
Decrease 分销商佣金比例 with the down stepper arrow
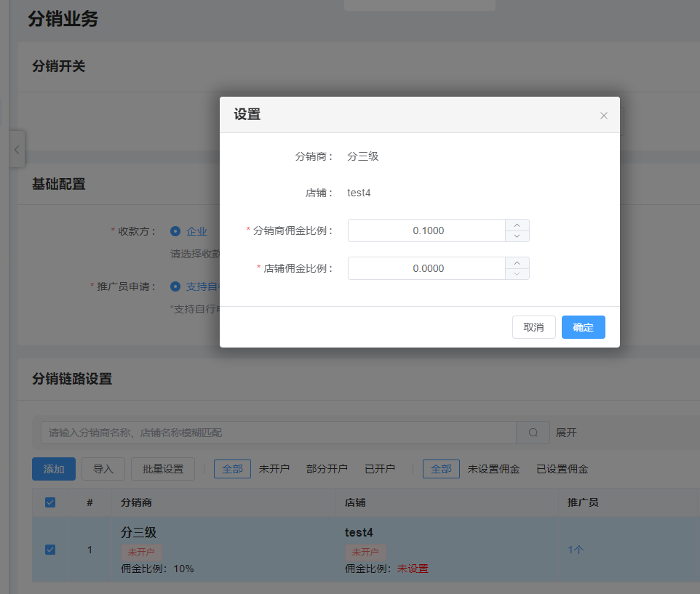tap(517, 235)
